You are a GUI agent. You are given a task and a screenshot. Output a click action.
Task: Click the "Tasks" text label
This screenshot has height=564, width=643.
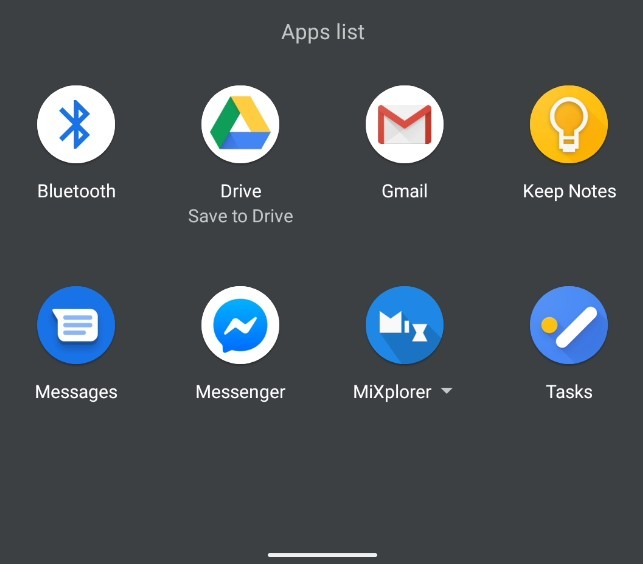click(569, 392)
